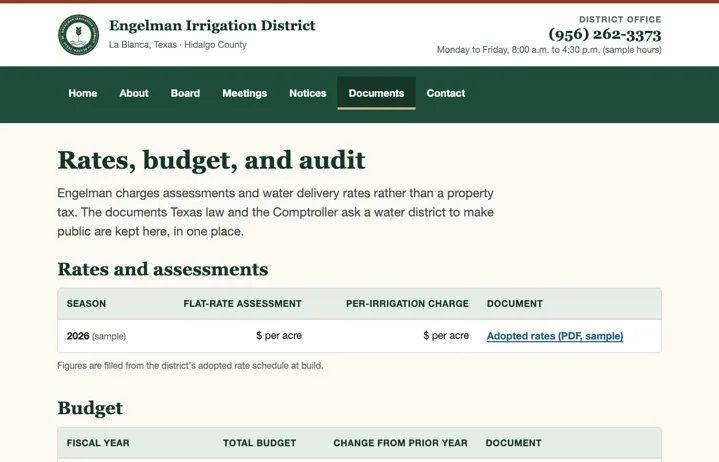Click the FISCAL YEAR column header
719x462 pixels.
click(98, 443)
